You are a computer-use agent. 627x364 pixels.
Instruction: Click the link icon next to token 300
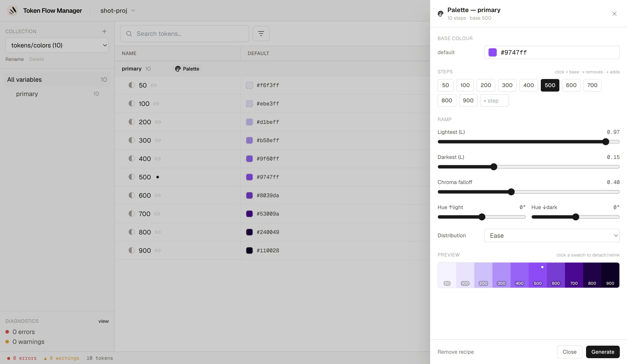tap(158, 140)
